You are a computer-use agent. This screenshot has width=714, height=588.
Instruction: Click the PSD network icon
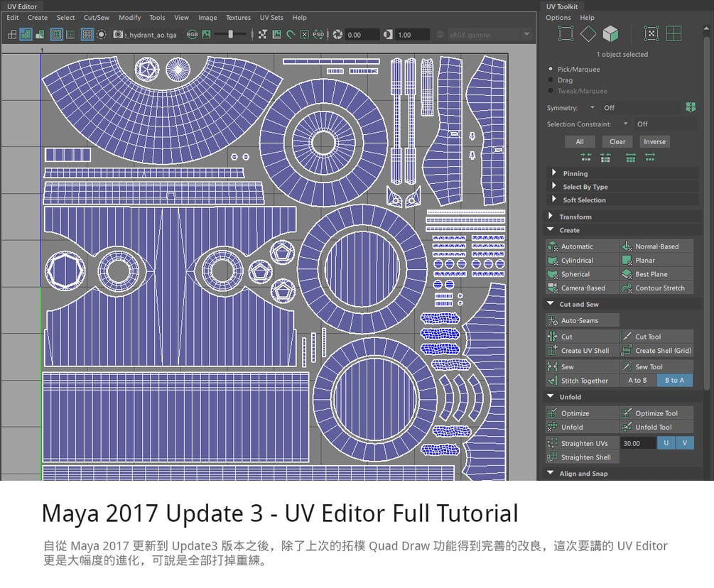click(x=318, y=35)
